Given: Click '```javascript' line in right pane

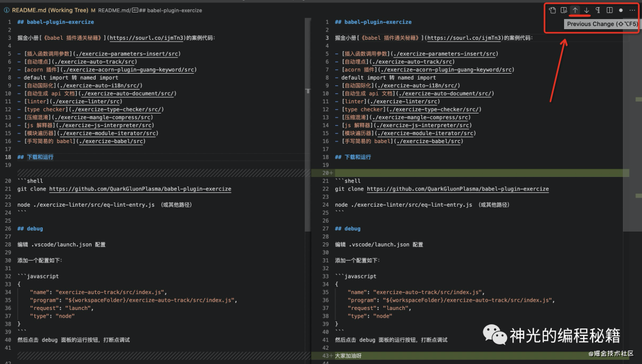Looking at the screenshot, I should tap(355, 277).
